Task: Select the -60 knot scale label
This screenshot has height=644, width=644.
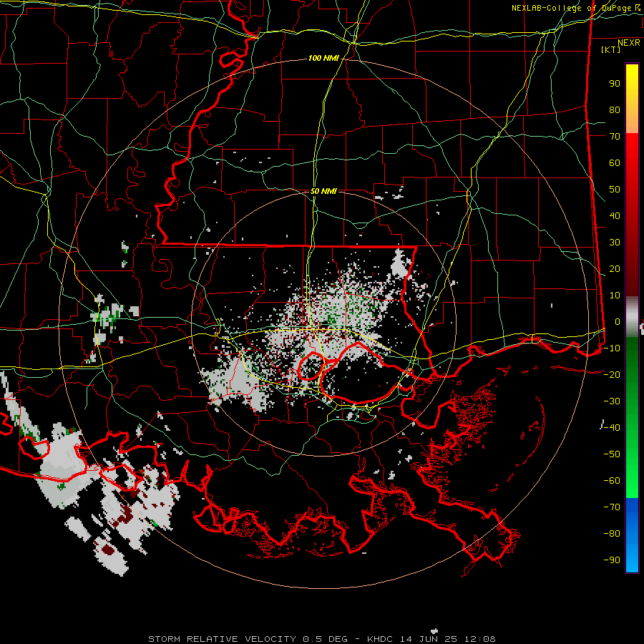Action: pyautogui.click(x=612, y=481)
